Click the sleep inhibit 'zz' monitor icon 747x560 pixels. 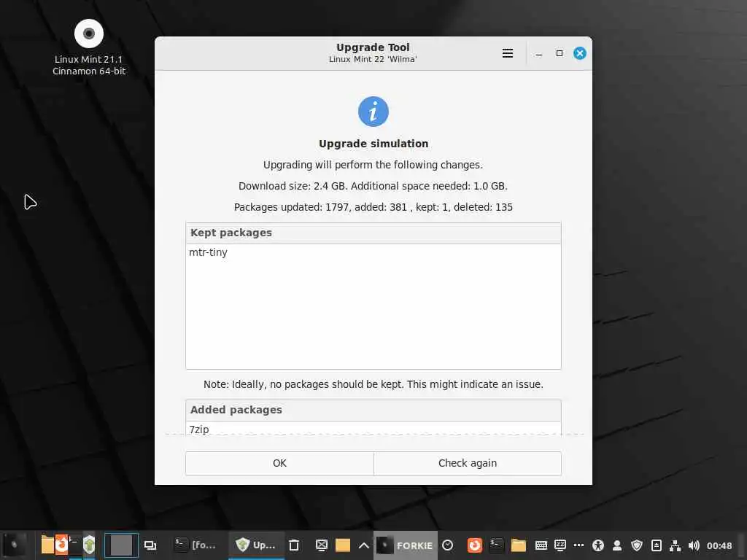click(560, 545)
